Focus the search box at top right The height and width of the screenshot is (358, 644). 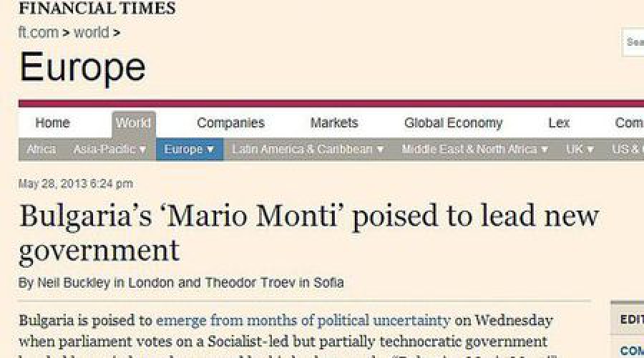[634, 42]
